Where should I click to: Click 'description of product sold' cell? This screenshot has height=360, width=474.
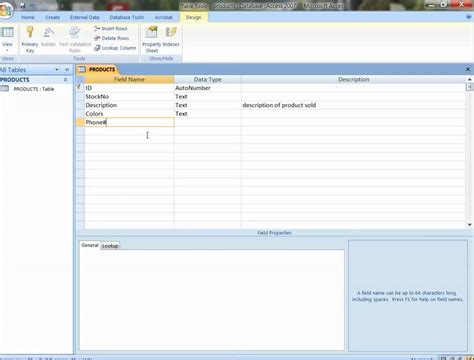tap(353, 105)
